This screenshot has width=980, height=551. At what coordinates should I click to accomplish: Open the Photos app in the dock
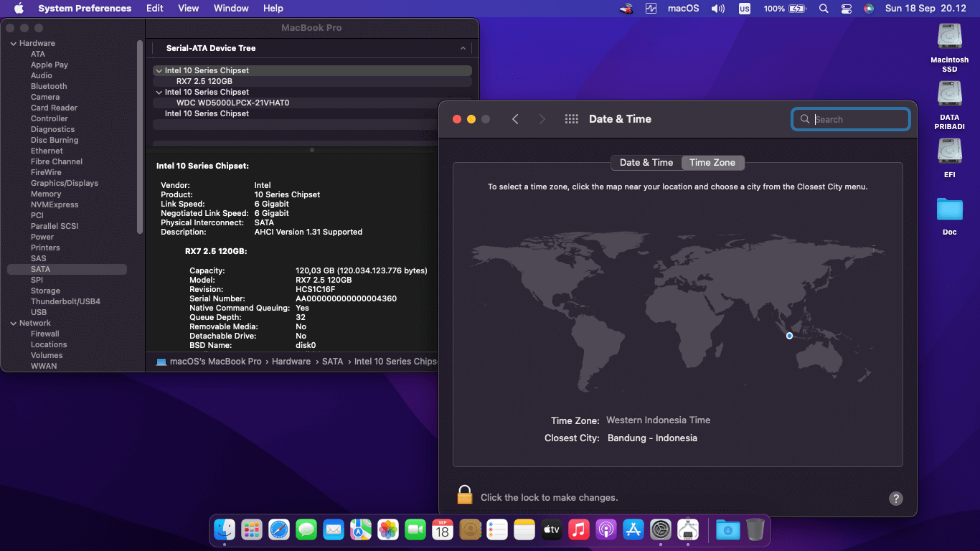(388, 530)
